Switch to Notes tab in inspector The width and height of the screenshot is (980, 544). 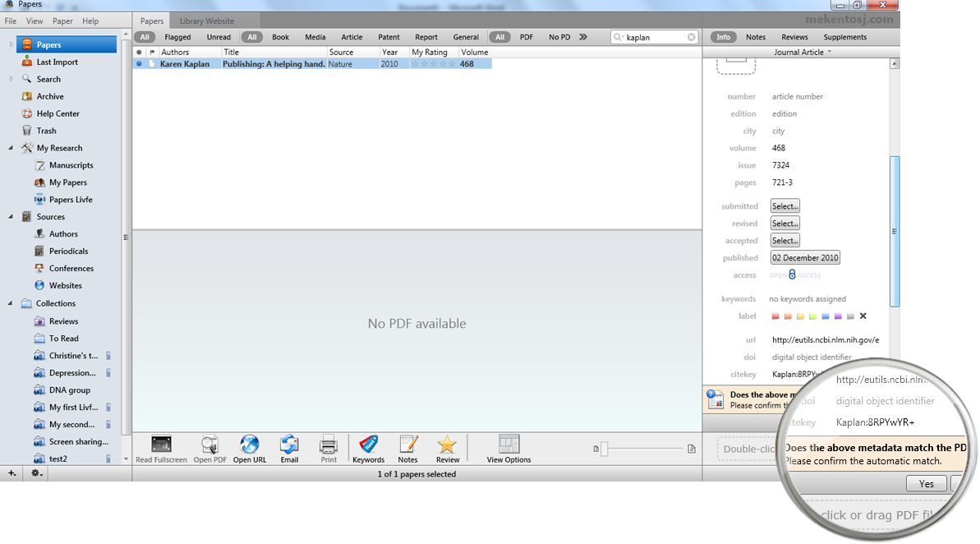click(756, 37)
